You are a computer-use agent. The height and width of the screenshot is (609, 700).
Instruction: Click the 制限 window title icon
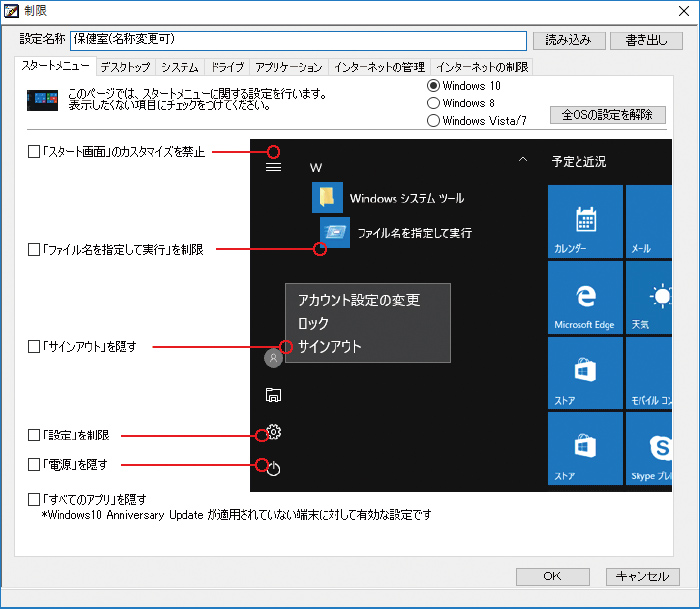pyautogui.click(x=11, y=11)
